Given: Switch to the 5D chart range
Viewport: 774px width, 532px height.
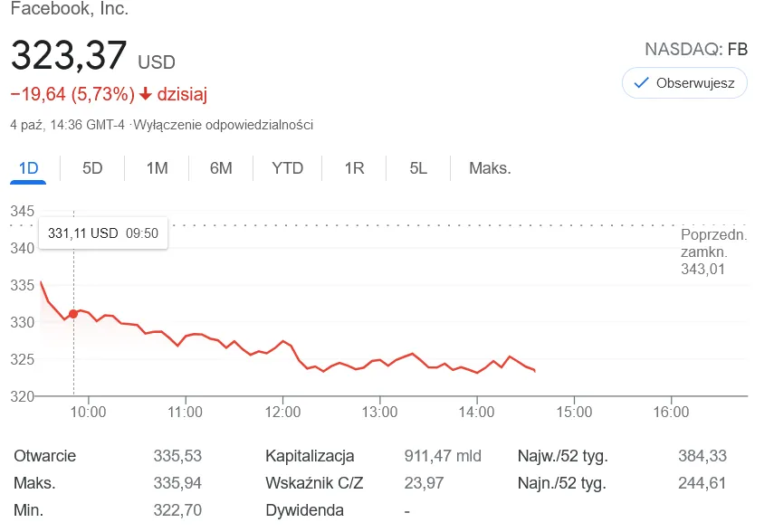Looking at the screenshot, I should tap(92, 168).
